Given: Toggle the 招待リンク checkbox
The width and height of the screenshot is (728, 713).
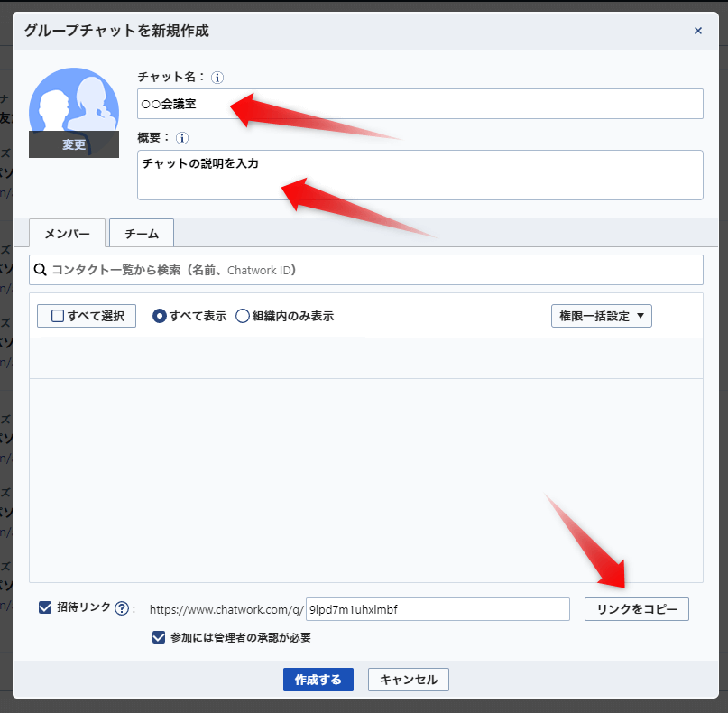Looking at the screenshot, I should (x=45, y=607).
